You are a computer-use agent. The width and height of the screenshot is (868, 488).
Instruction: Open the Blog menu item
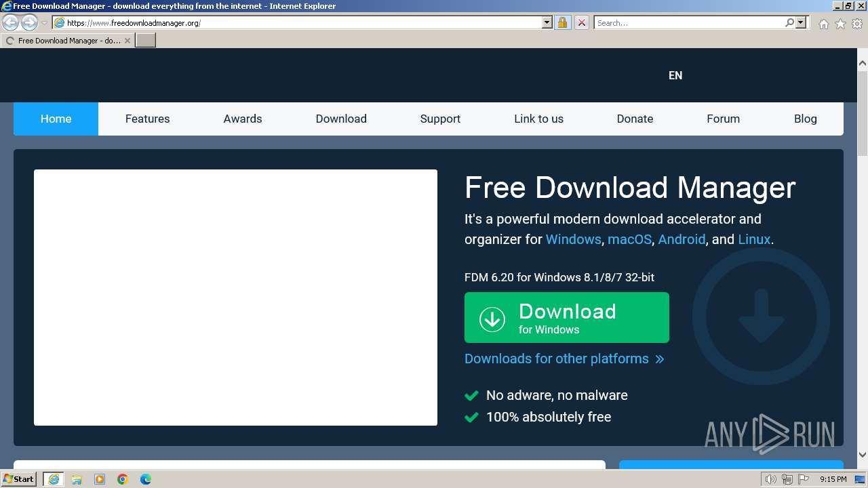click(805, 119)
